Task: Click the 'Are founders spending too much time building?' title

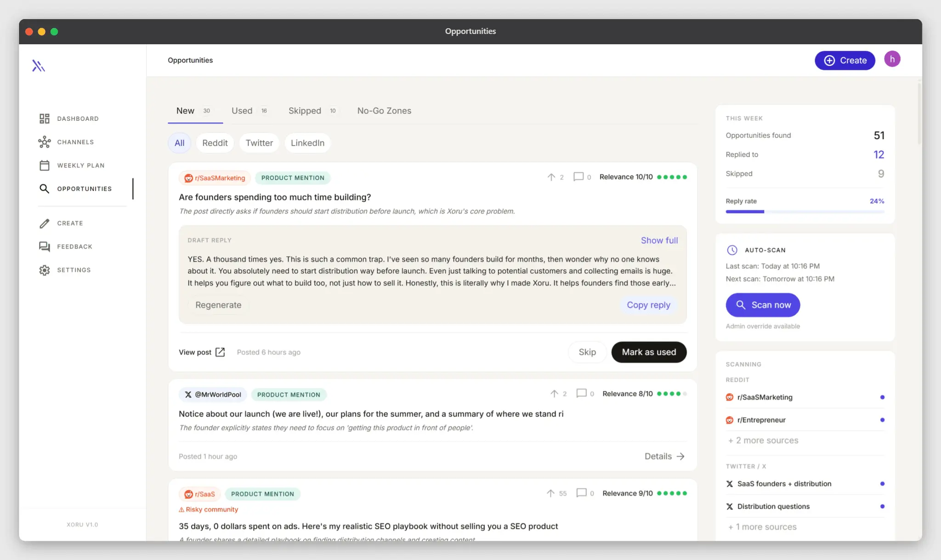Action: click(275, 197)
